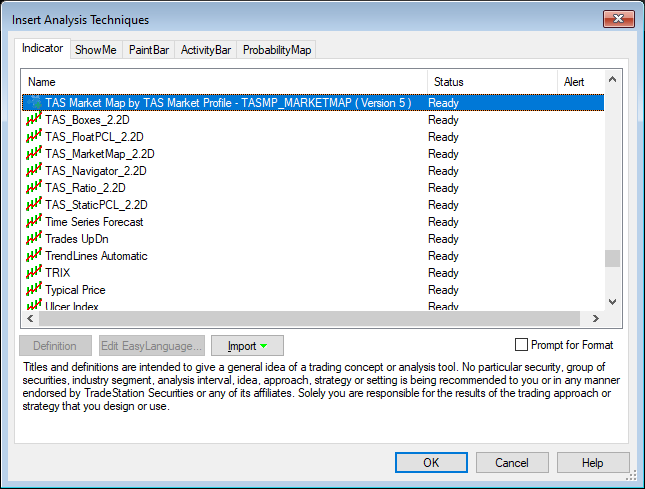Click the TAS Market Map row icon
645x489 pixels.
click(34, 102)
